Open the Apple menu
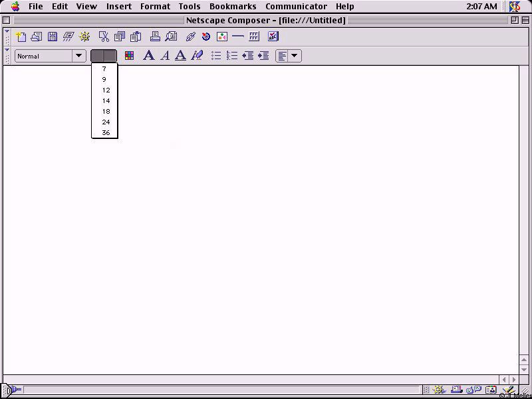532x399 pixels. coord(15,6)
